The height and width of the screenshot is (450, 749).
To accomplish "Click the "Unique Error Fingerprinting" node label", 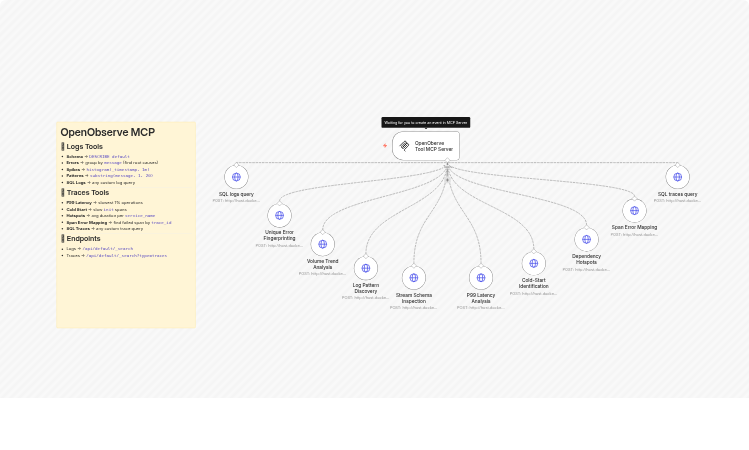I will [x=279, y=235].
